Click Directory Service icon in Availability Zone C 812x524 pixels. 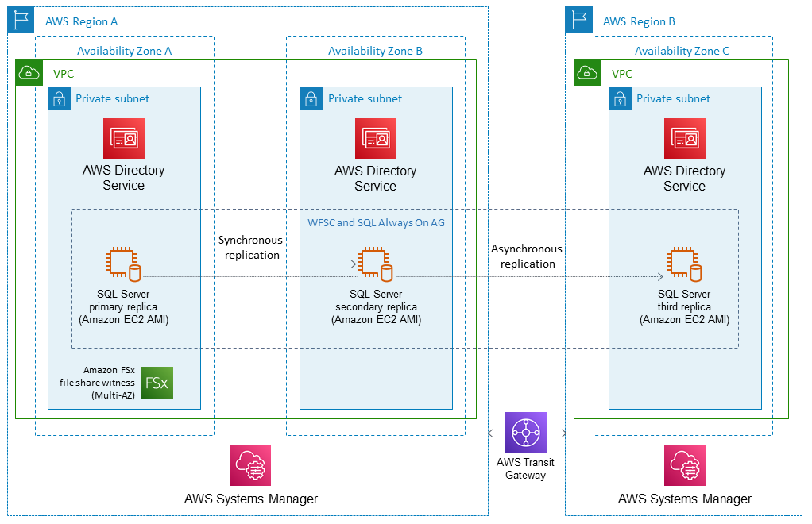pyautogui.click(x=685, y=138)
